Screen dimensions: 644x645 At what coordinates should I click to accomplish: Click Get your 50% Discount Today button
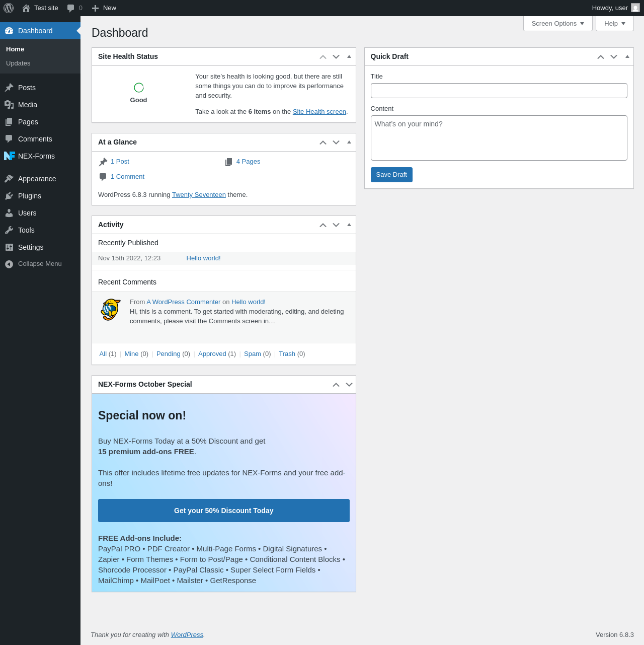(x=224, y=511)
